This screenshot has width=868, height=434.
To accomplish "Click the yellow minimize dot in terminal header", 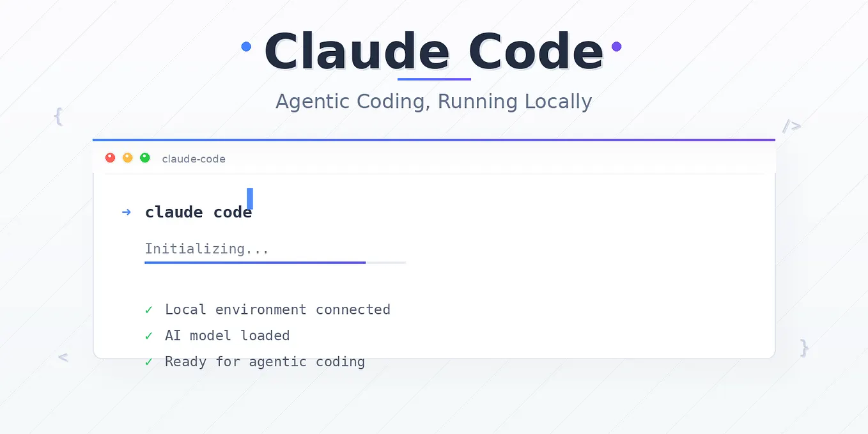I will pos(127,158).
